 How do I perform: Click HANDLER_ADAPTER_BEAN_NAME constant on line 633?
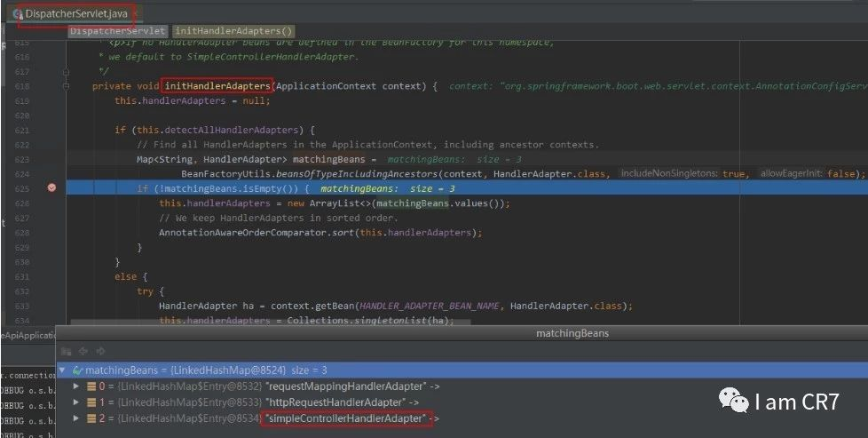[430, 306]
